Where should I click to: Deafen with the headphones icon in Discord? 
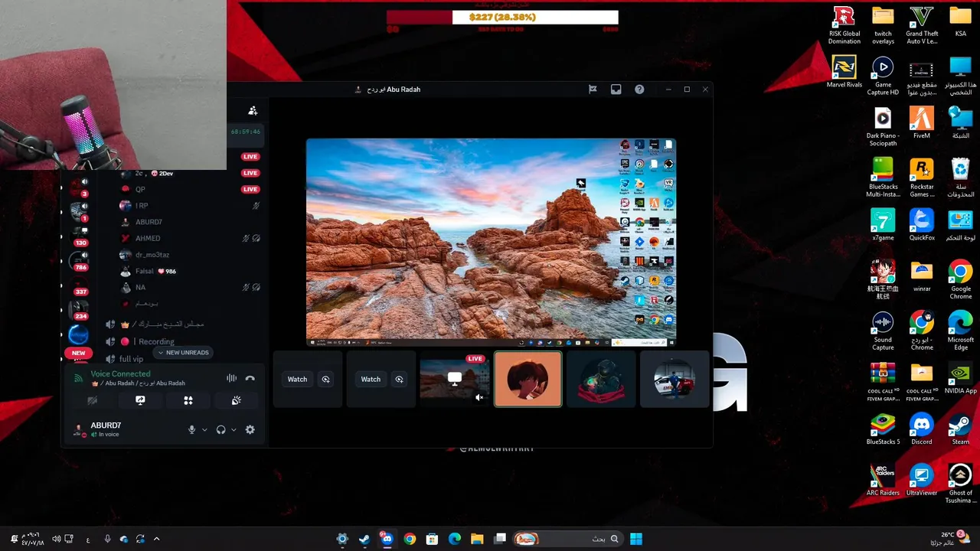(220, 430)
